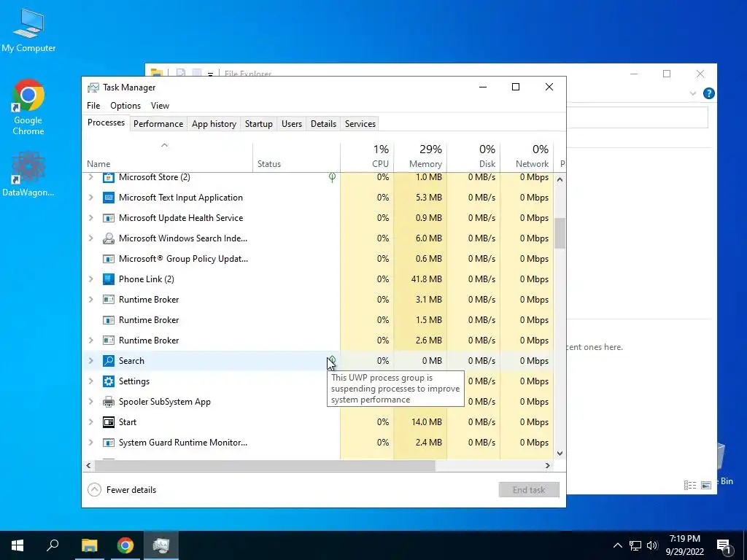The height and width of the screenshot is (560, 747).
Task: Open the My Computer desktop icon
Action: (x=28, y=29)
